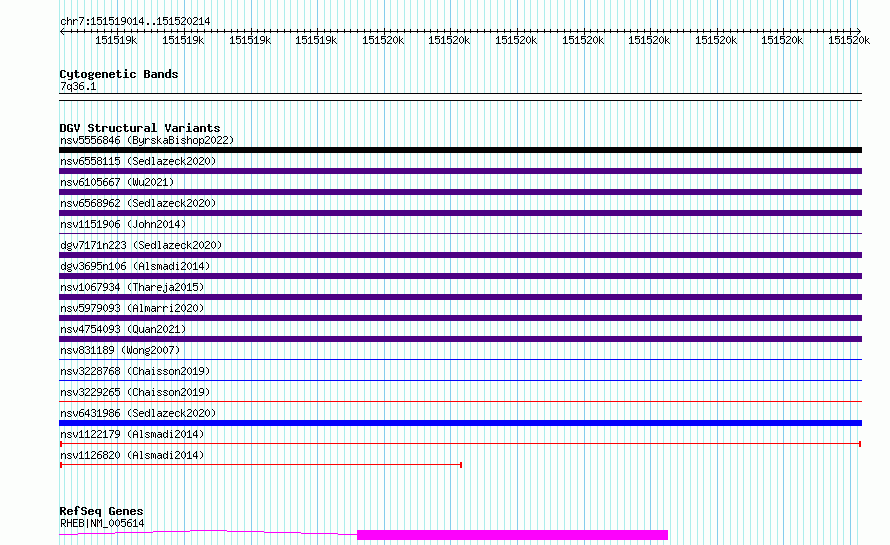Click the purple bar under nsv6105667

click(460, 192)
